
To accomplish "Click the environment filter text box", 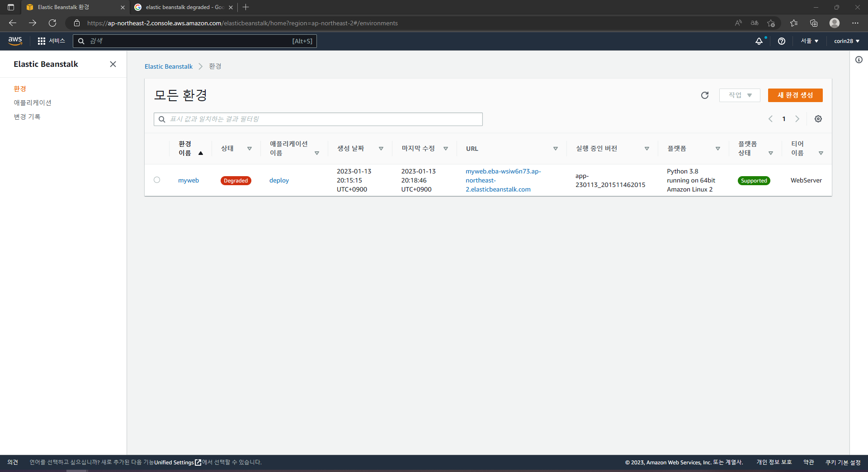I will coord(318,119).
